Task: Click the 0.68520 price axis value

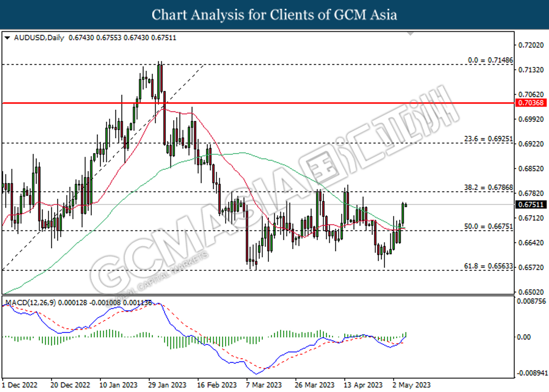Action: coord(531,168)
